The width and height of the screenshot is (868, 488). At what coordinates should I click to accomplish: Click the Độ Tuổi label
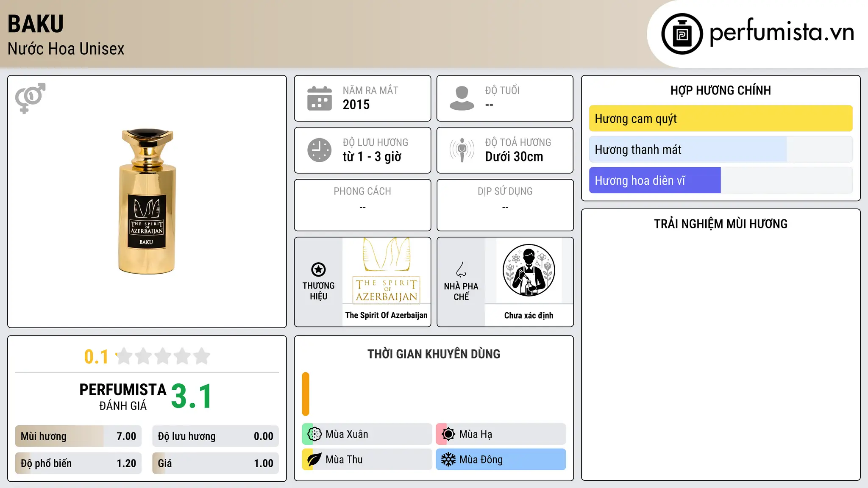(502, 90)
